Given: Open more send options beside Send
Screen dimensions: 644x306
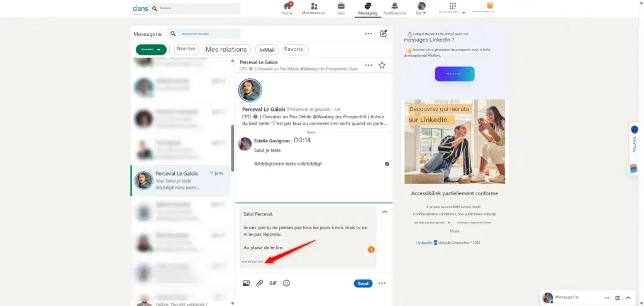Looking at the screenshot, I should 382,283.
